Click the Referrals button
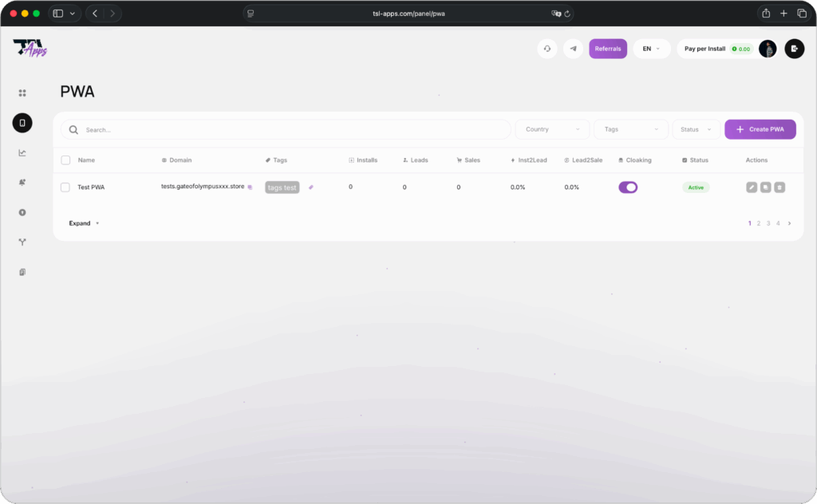 pyautogui.click(x=608, y=49)
